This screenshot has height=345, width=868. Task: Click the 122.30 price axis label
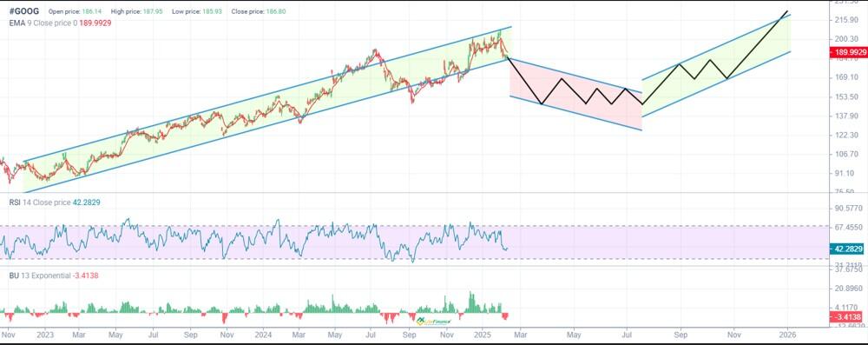tap(846, 135)
